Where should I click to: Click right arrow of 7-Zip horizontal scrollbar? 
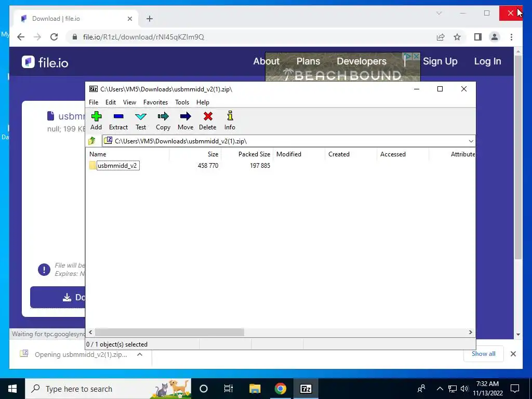(x=470, y=332)
